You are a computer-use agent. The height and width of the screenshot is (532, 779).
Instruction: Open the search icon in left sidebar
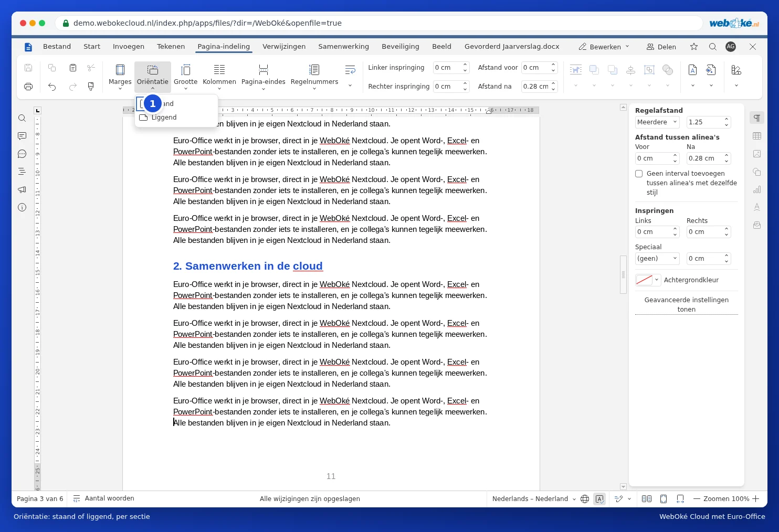(22, 118)
